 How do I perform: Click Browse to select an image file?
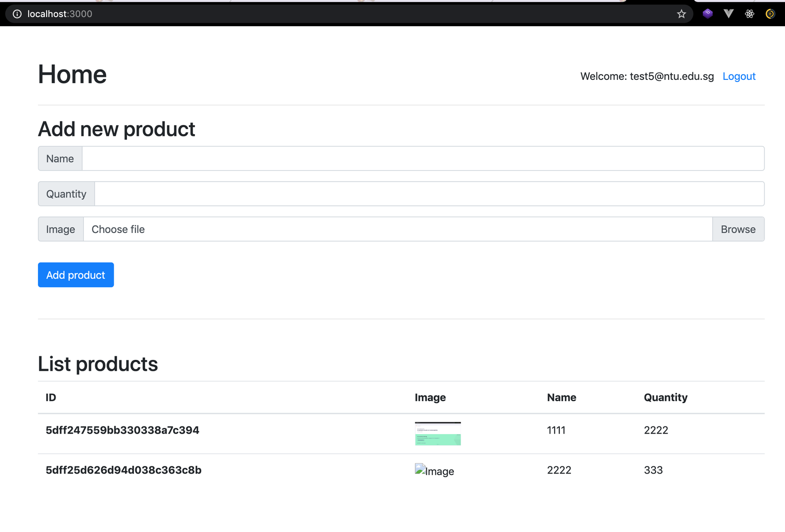coord(738,229)
